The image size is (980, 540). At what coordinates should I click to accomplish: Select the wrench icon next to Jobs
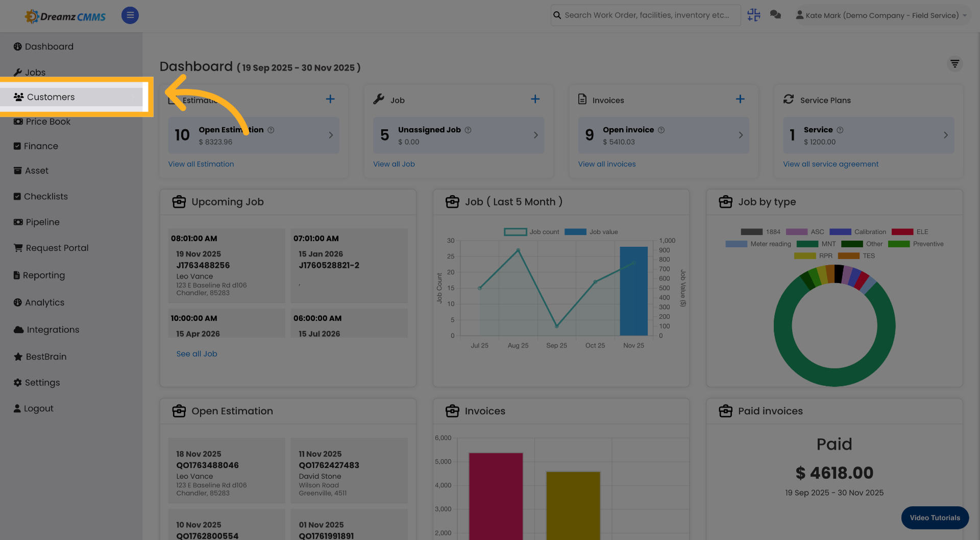(17, 72)
